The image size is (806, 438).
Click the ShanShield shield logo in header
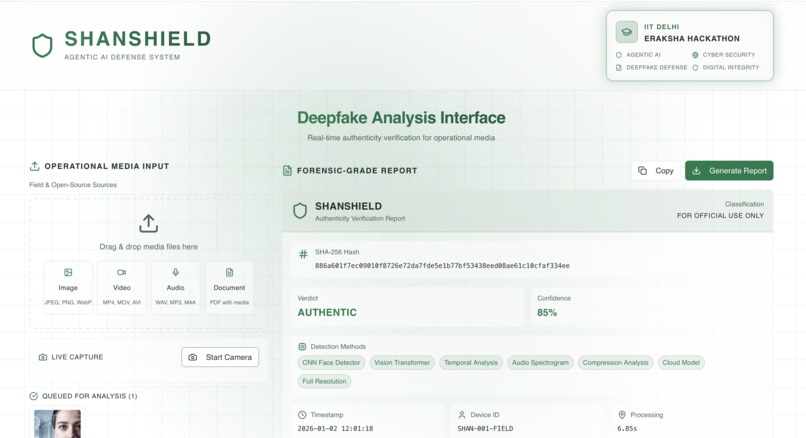click(42, 46)
